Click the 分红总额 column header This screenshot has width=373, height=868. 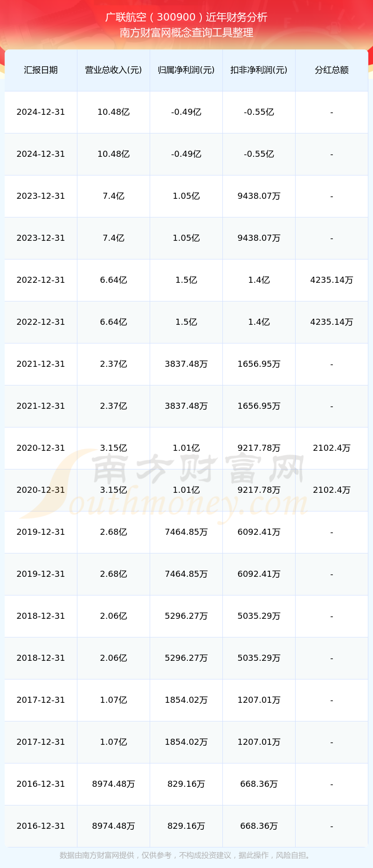pyautogui.click(x=332, y=70)
